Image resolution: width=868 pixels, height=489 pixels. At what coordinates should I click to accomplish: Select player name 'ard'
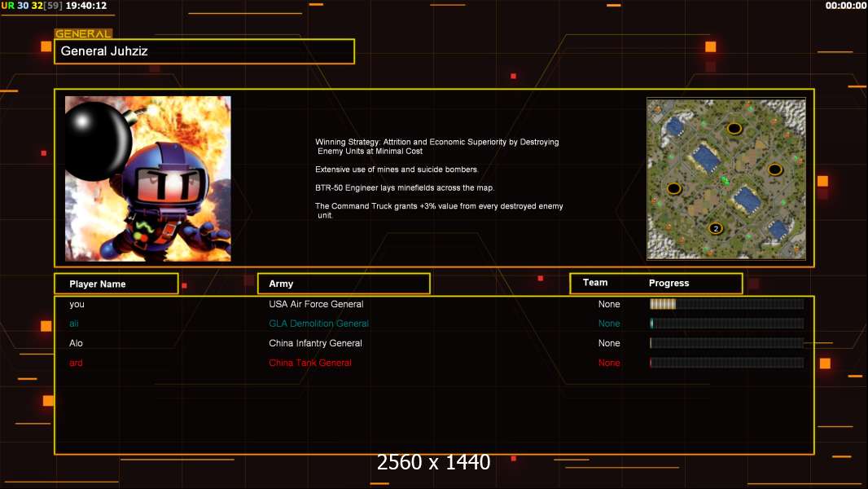(76, 363)
